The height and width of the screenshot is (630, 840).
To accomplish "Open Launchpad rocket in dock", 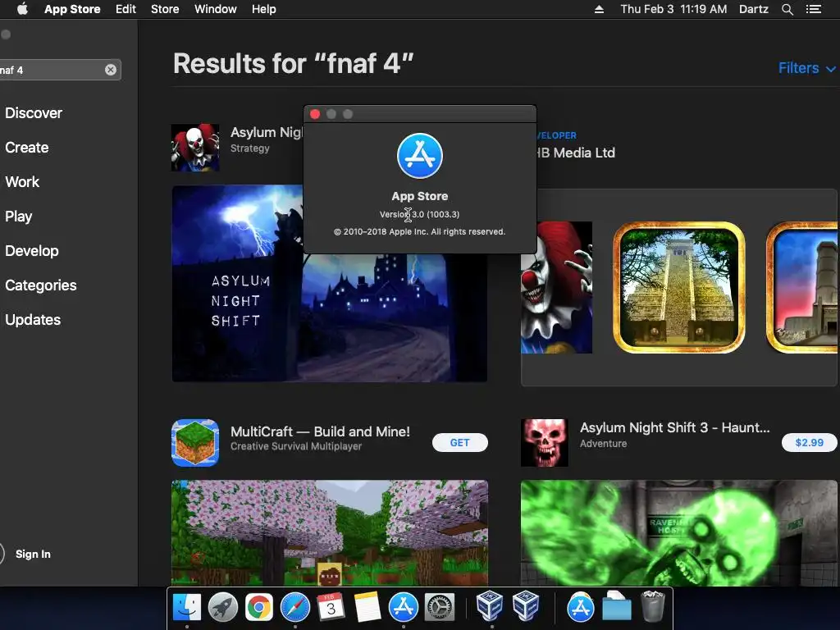I will coord(223,608).
